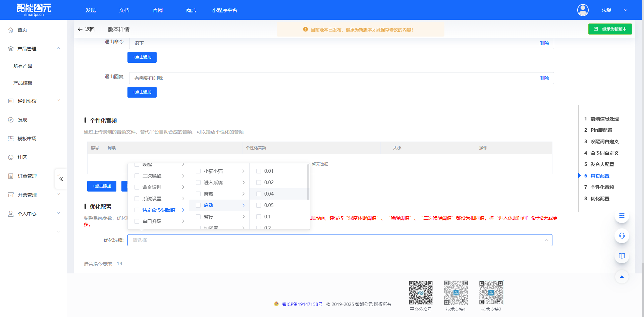Check the 0.01 threshold checkbox
The height and width of the screenshot is (317, 644).
click(x=258, y=171)
